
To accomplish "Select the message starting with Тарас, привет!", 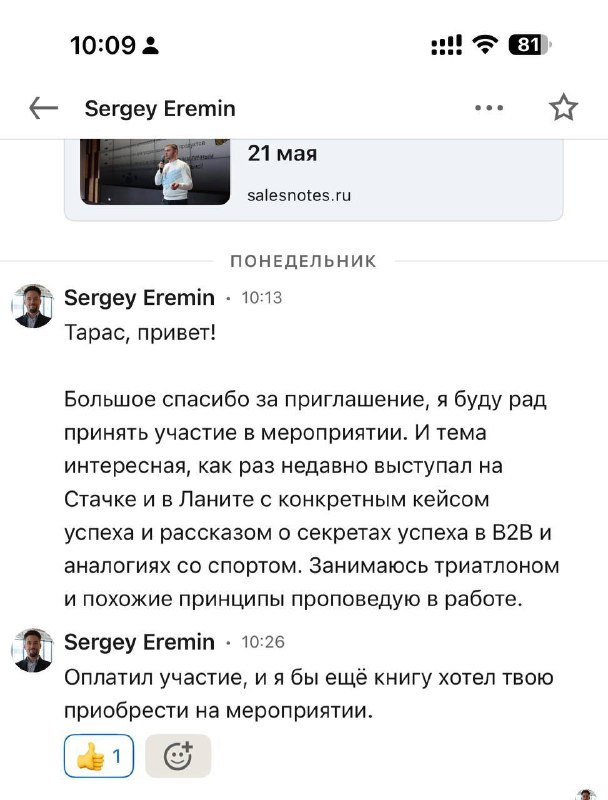I will [x=312, y=466].
